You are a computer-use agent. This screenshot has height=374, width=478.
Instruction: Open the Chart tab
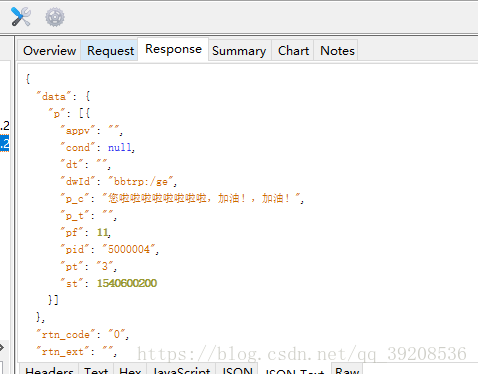pyautogui.click(x=293, y=51)
